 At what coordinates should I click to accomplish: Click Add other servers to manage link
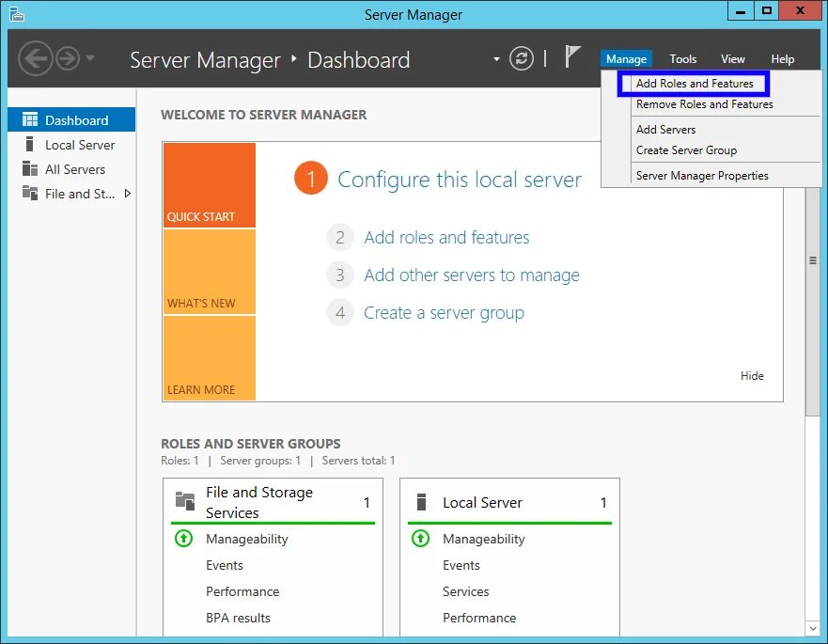coord(472,275)
